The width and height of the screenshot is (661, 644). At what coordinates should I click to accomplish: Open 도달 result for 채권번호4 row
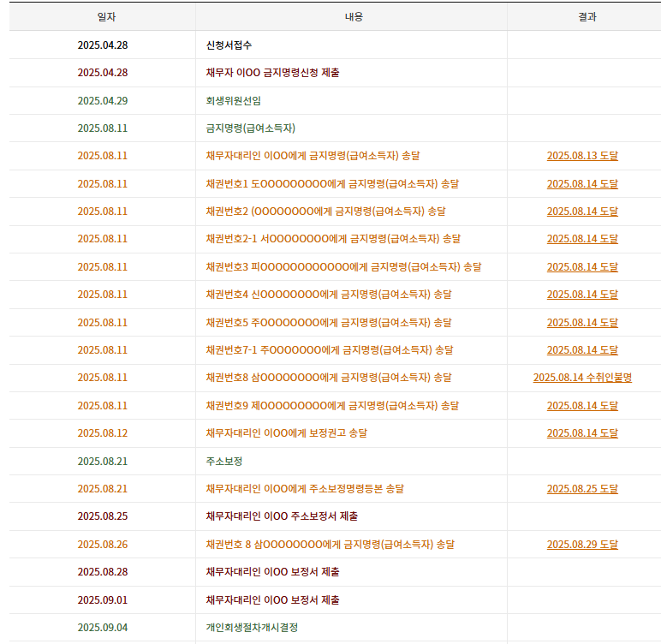(x=582, y=295)
